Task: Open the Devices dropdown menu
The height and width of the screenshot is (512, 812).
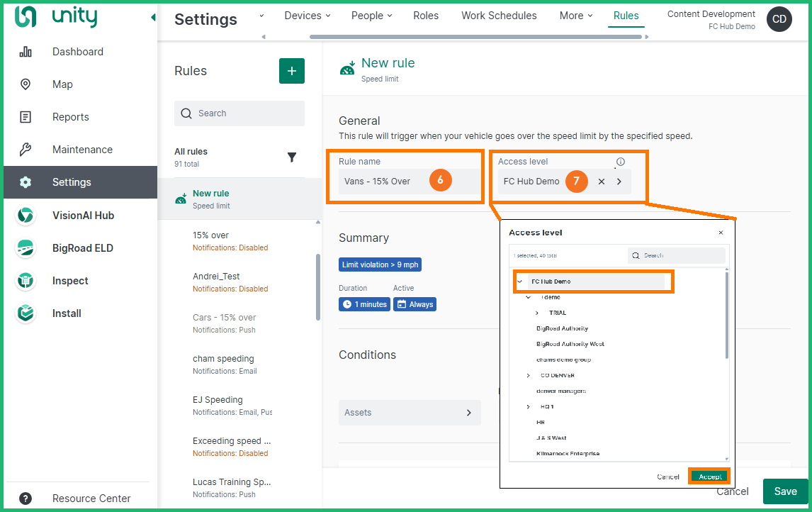Action: point(308,16)
